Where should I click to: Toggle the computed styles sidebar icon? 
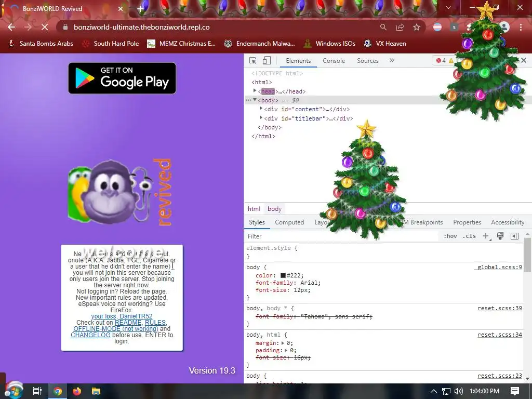pos(514,236)
